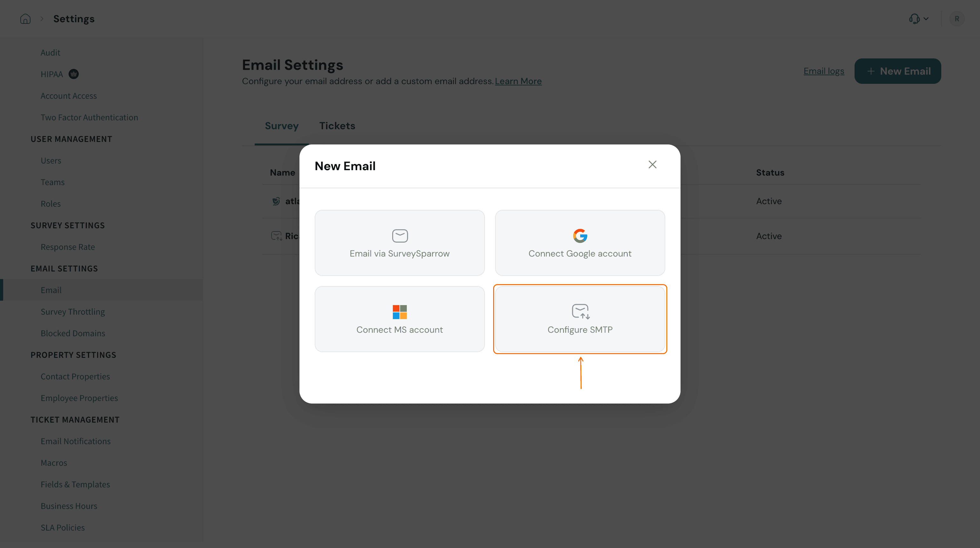Image resolution: width=980 pixels, height=548 pixels.
Task: Open the headset support dropdown
Action: 918,19
